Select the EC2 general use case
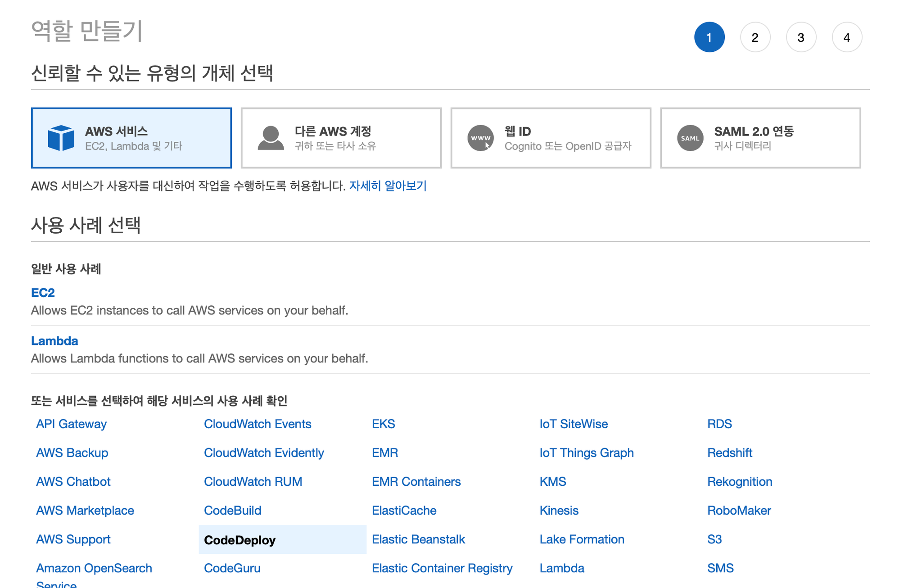 point(43,293)
